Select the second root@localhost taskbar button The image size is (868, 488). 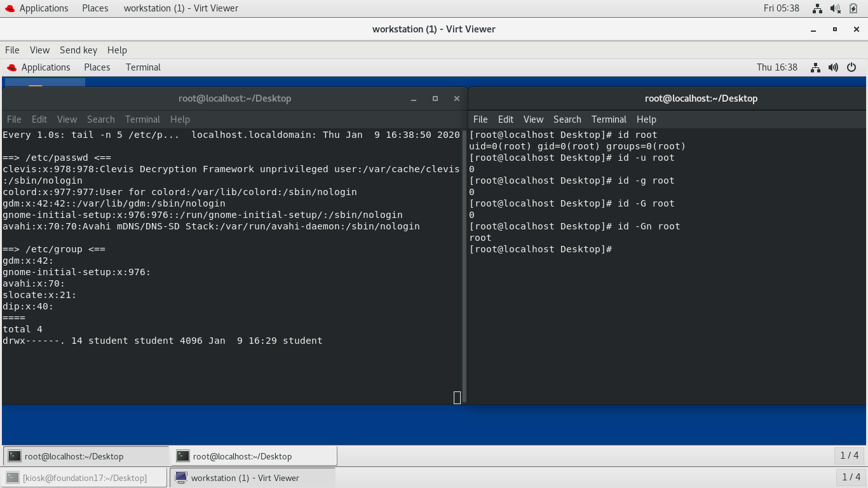click(x=254, y=456)
